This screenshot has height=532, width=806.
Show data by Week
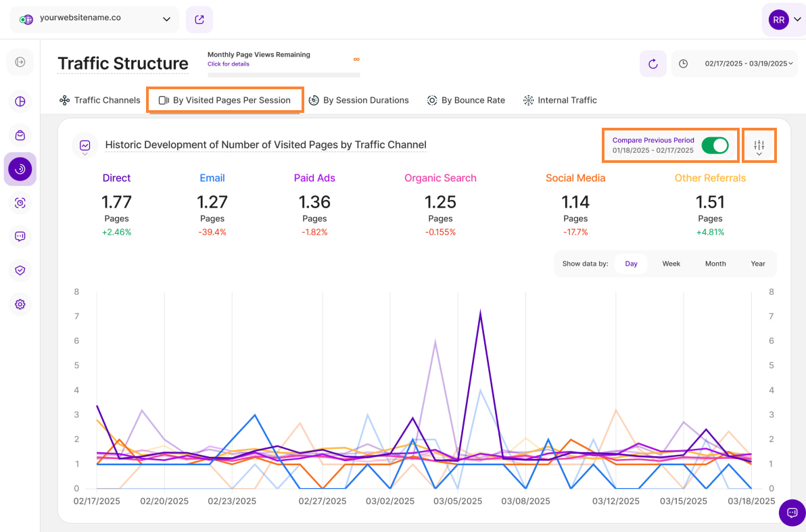click(671, 264)
